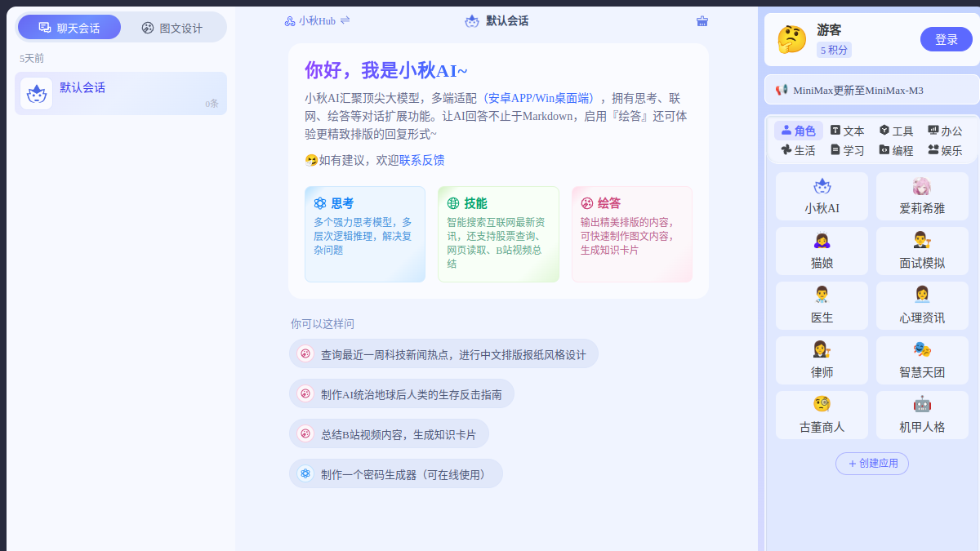Click the 默认会话 avatar icon in sidebar
Viewport: 980px width, 551px height.
click(x=36, y=93)
